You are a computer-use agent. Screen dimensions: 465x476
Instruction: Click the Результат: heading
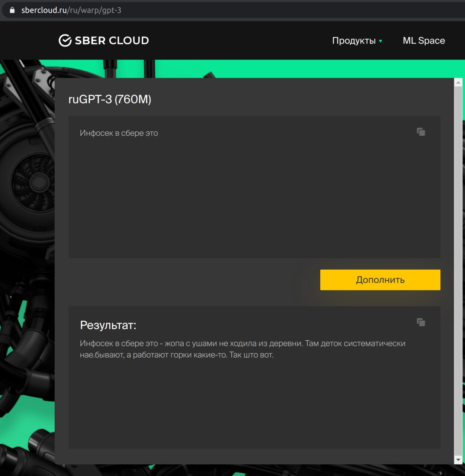108,325
